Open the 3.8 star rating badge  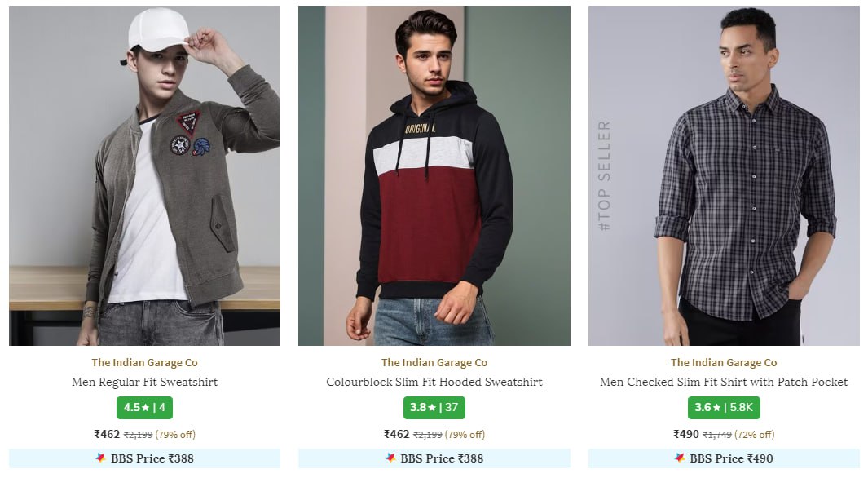[434, 407]
